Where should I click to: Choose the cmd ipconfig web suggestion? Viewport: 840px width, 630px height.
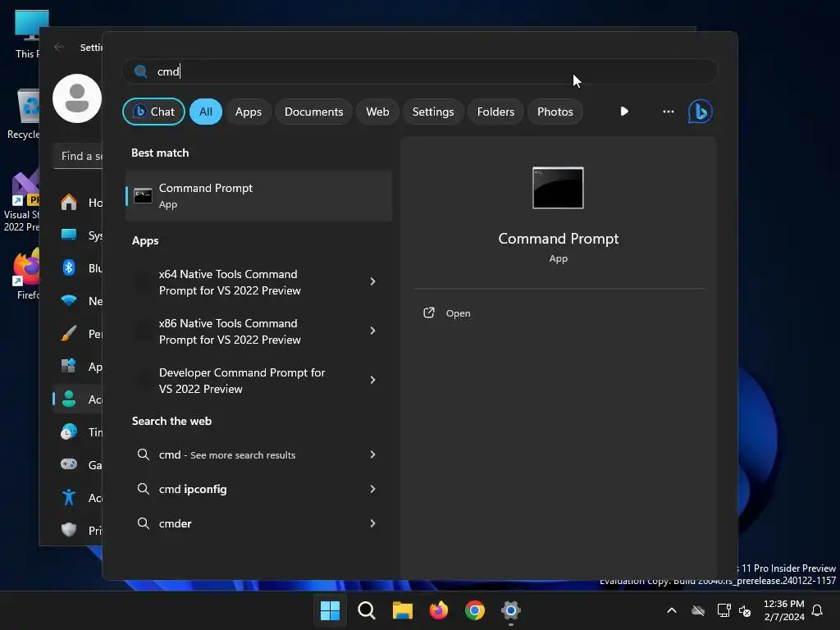pyautogui.click(x=258, y=489)
